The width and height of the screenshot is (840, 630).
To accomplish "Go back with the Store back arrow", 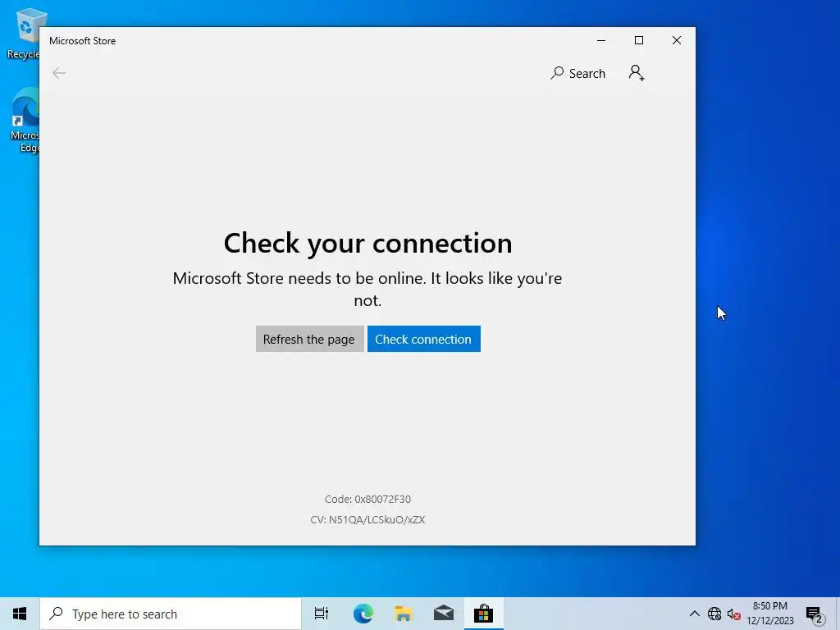I will (x=59, y=73).
